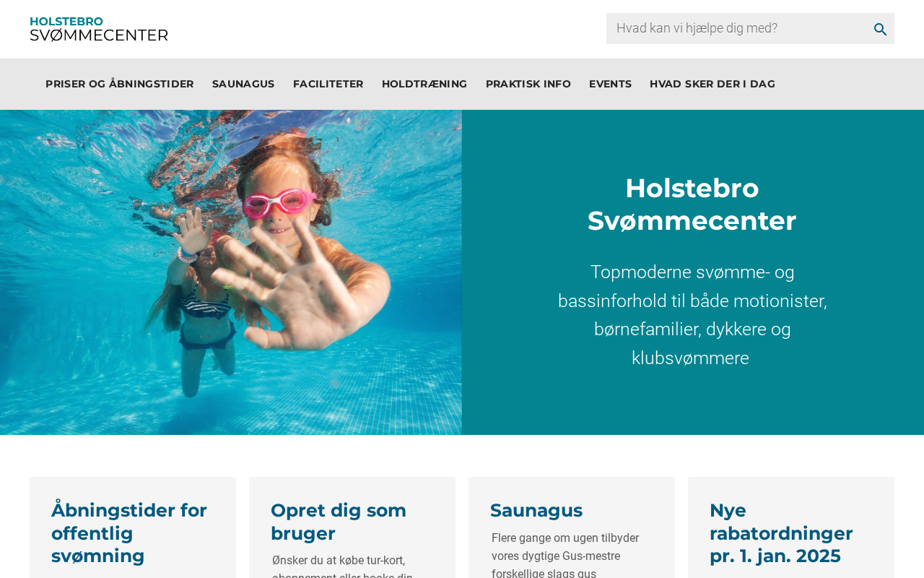Open Nye rabatordninger pr. 1. jan. 2025
The height and width of the screenshot is (578, 924).
pos(781,533)
